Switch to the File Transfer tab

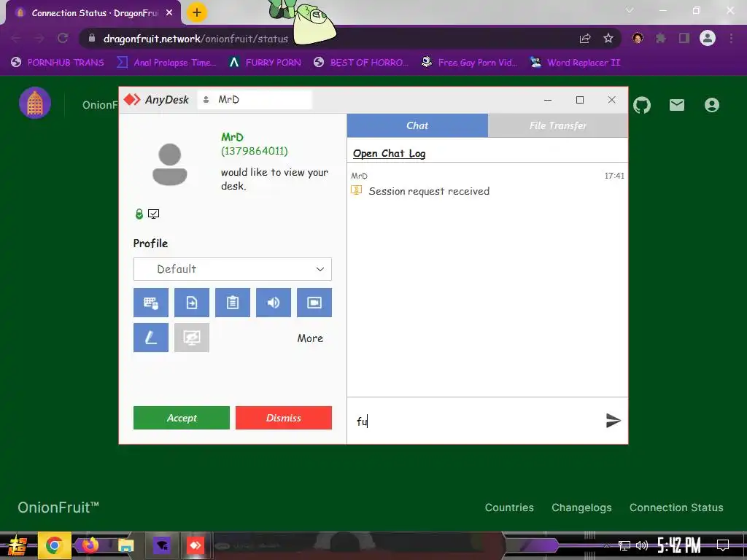[558, 125]
